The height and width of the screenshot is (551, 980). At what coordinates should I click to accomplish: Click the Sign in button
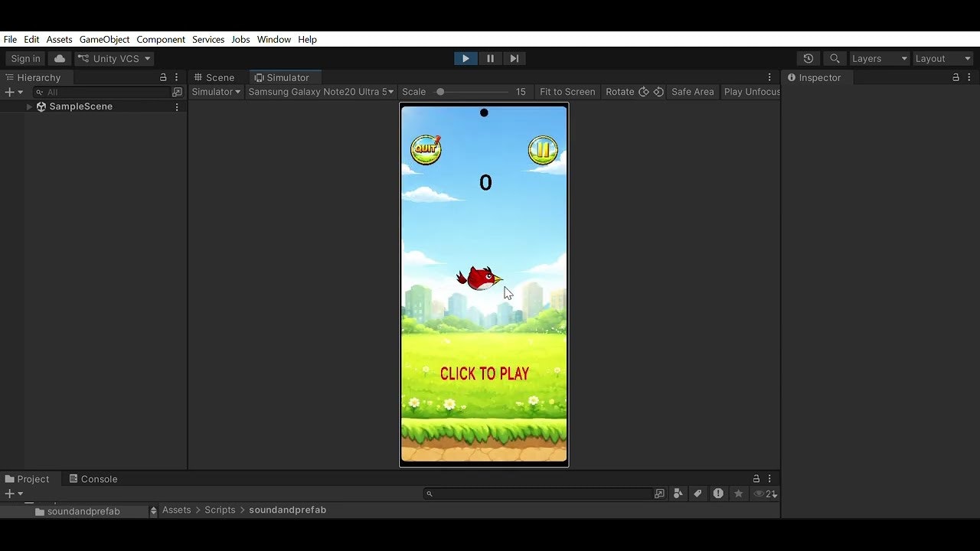[25, 59]
